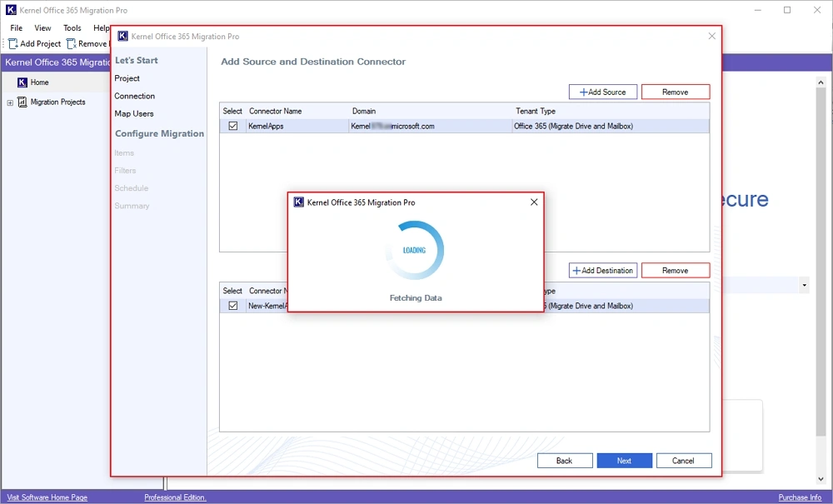Close the Fetching Data loading dialog
This screenshot has width=833, height=504.
[x=534, y=202]
